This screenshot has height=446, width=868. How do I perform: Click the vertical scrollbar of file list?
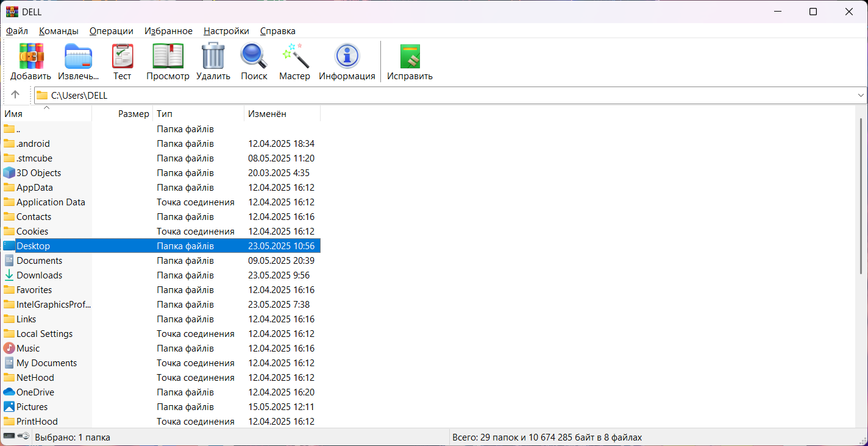point(861,196)
